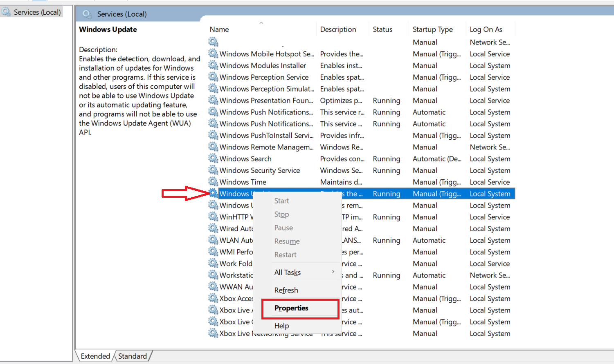The height and width of the screenshot is (364, 614).
Task: Click the gear icon of Workstation service
Action: point(213,275)
